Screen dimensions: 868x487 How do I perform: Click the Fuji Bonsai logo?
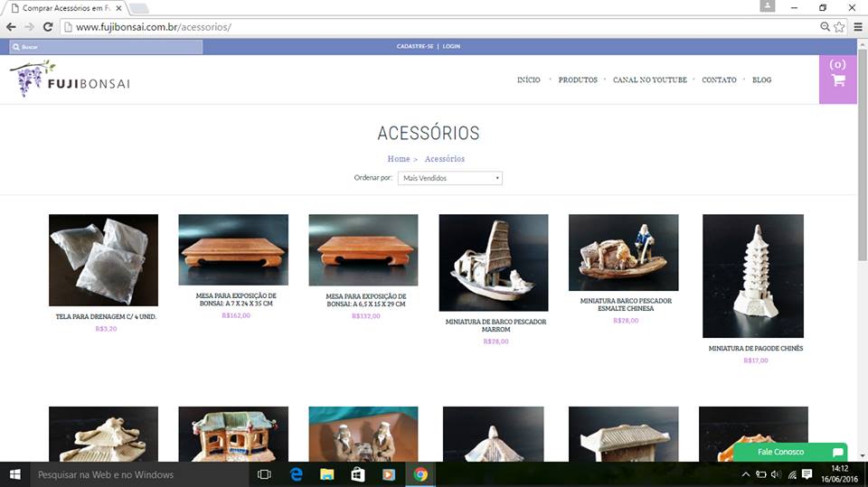click(71, 80)
